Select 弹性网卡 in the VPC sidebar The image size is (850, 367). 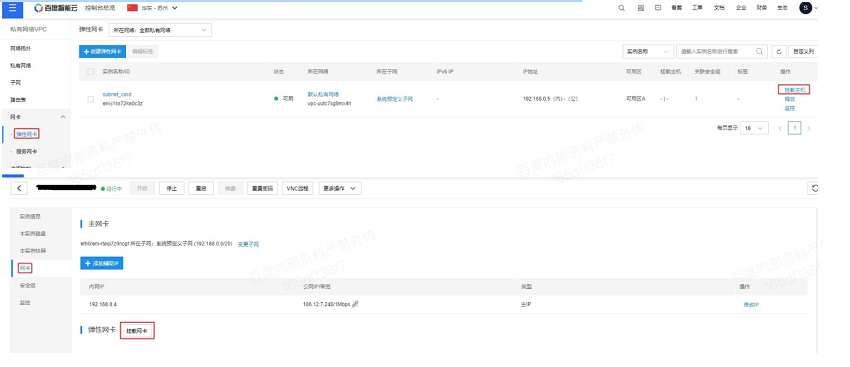(27, 134)
